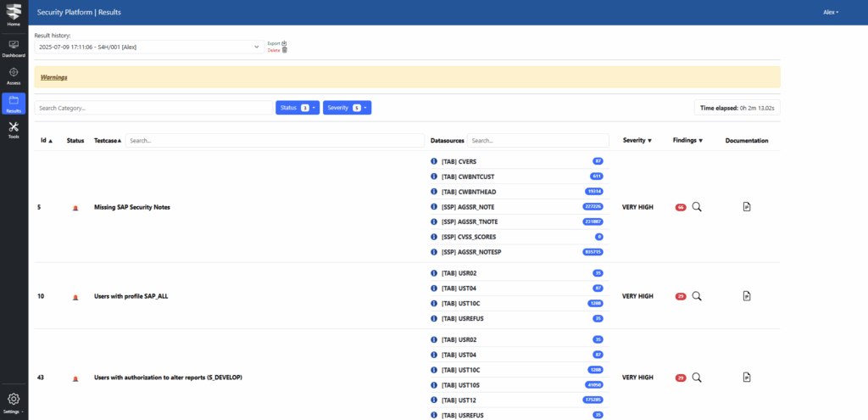Open the Severity filter dropdown
This screenshot has height=420, width=868.
347,108
